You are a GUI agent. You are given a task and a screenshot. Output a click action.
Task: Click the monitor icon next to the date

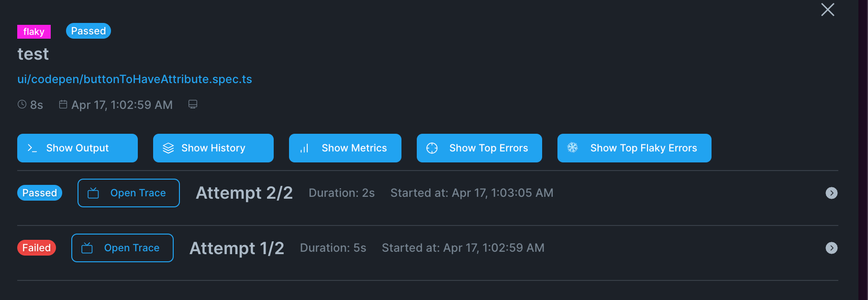(x=193, y=104)
